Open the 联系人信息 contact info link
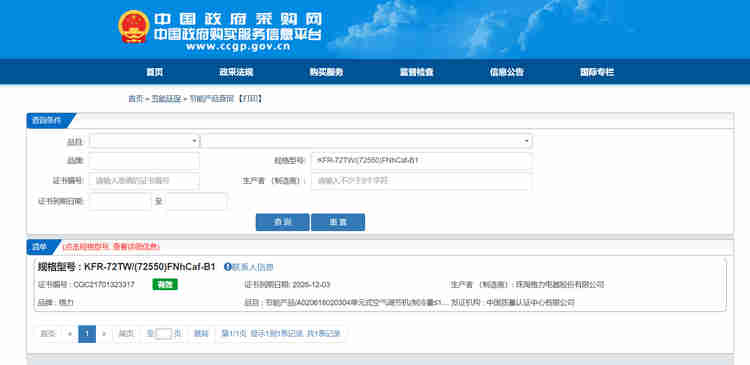The width and height of the screenshot is (750, 365). [x=253, y=267]
